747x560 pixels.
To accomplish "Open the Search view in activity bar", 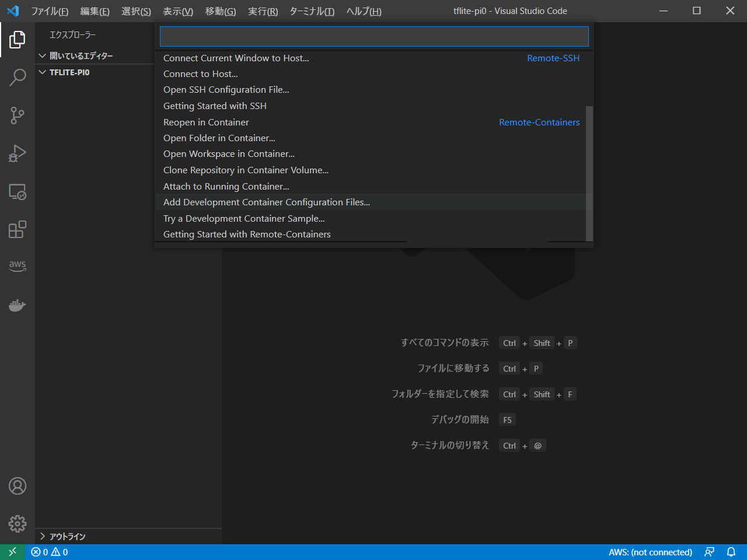I will [x=18, y=77].
